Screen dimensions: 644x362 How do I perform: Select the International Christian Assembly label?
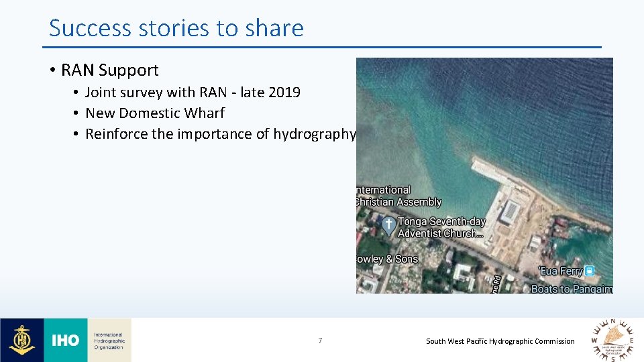[398, 196]
